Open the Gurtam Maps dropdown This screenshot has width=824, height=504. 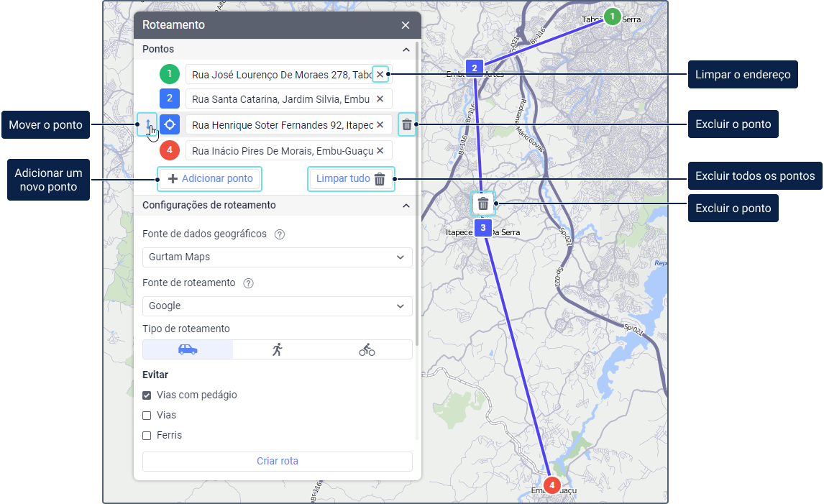point(277,257)
